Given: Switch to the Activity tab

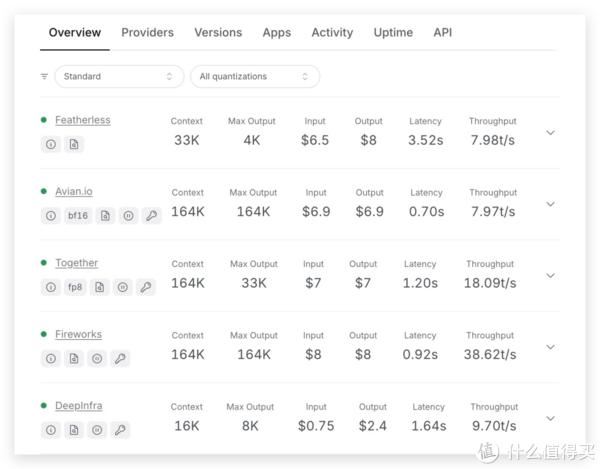Looking at the screenshot, I should tap(332, 32).
